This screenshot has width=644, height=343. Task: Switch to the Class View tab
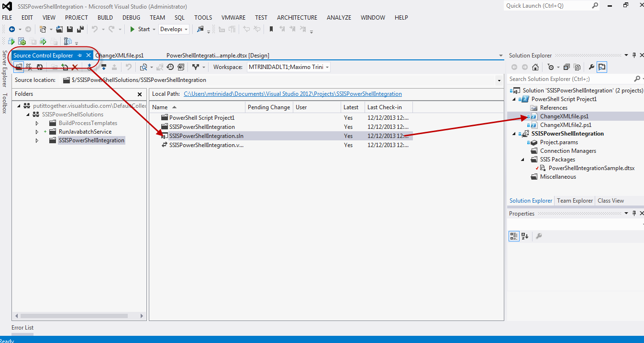[611, 201]
